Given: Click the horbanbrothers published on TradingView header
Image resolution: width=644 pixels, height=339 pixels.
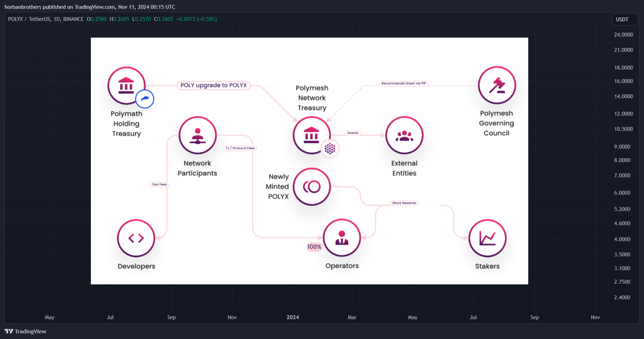Looking at the screenshot, I should [x=90, y=7].
